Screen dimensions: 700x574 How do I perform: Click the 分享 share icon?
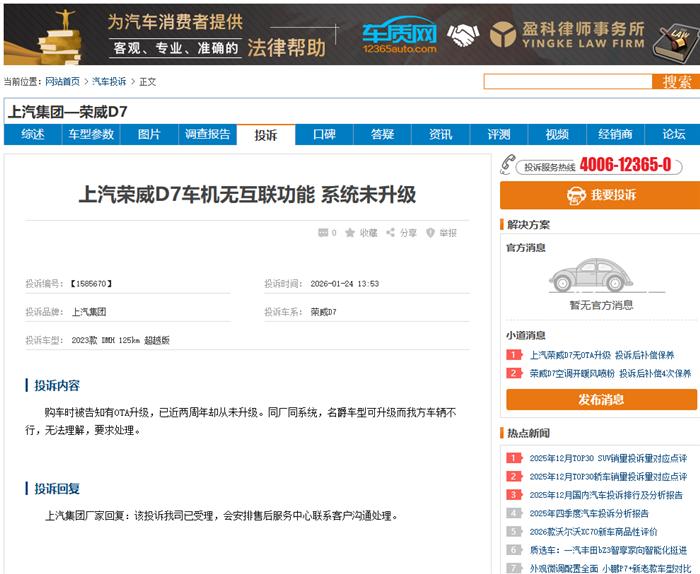[391, 233]
